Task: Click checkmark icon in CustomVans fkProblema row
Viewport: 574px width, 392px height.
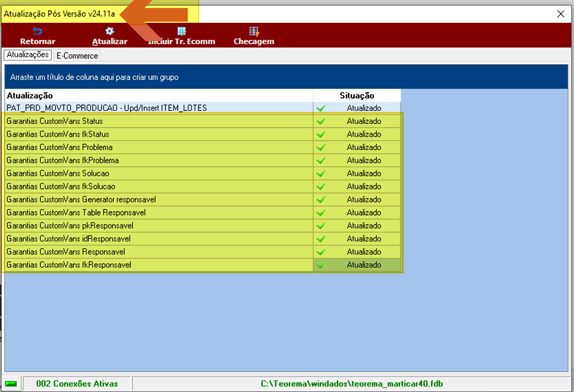Action: tap(321, 161)
